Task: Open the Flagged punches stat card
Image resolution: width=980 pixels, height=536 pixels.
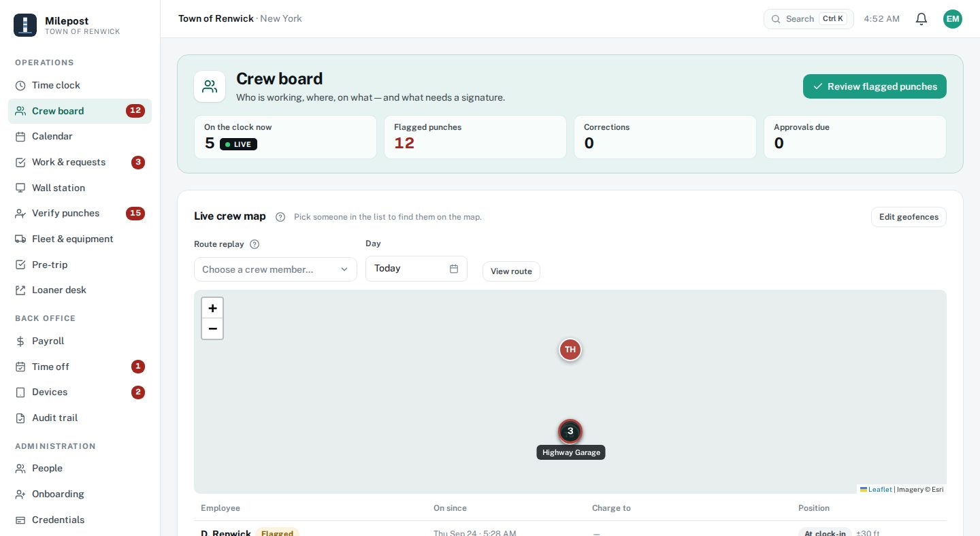Action: pyautogui.click(x=475, y=137)
